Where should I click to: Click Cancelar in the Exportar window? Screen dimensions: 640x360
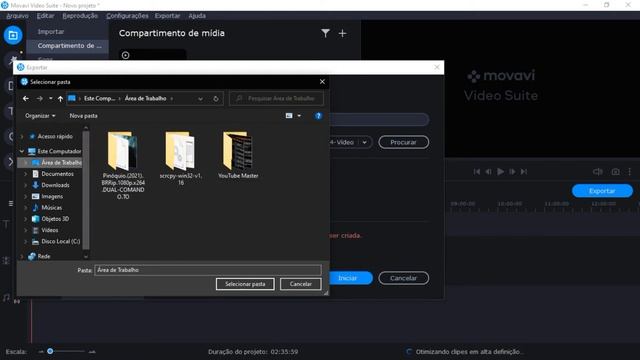pos(403,278)
